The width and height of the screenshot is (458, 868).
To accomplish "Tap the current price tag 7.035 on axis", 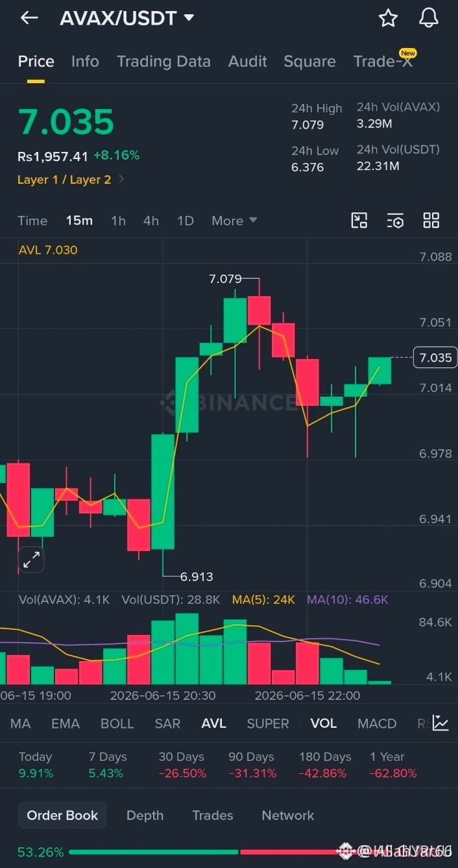I will point(435,358).
